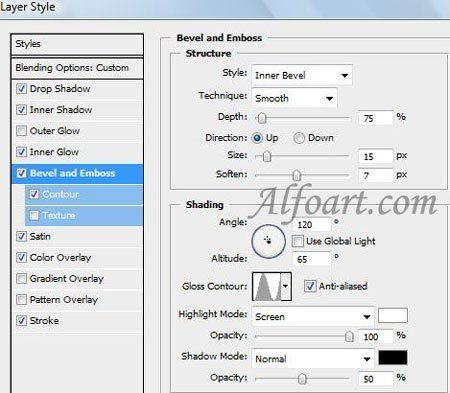Select the Up direction radio button
The height and width of the screenshot is (393, 450).
click(257, 138)
